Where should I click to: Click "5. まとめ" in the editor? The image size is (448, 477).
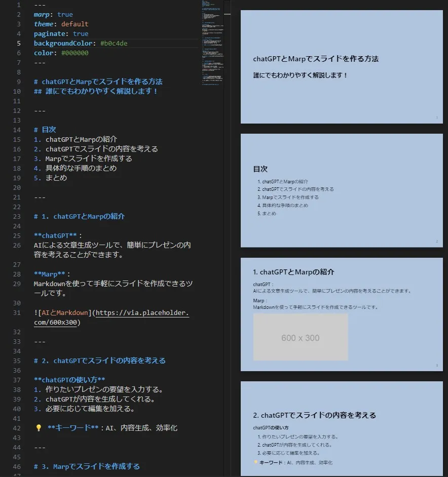50,178
